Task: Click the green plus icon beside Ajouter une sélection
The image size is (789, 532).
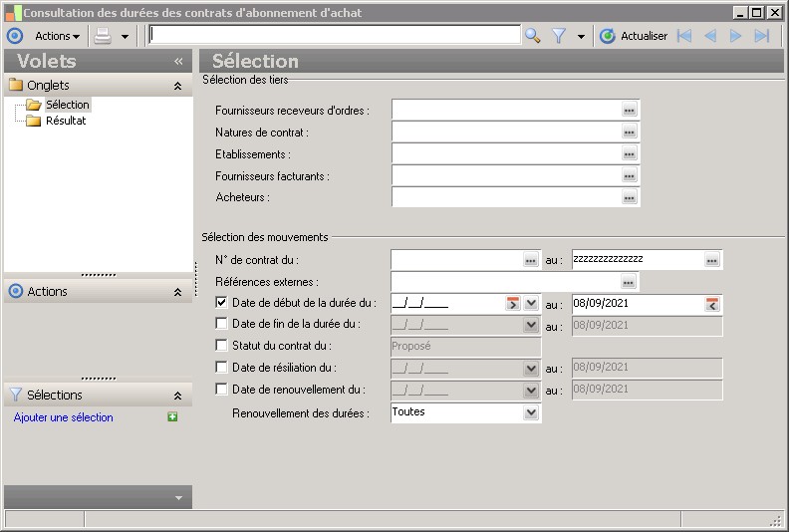Action: (x=172, y=417)
